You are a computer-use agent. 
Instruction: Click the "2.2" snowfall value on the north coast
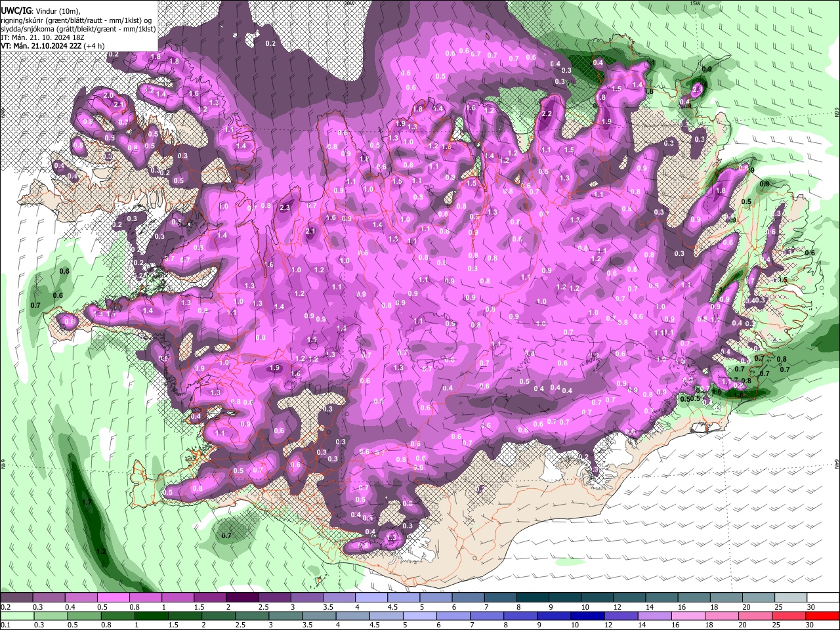tap(546, 114)
